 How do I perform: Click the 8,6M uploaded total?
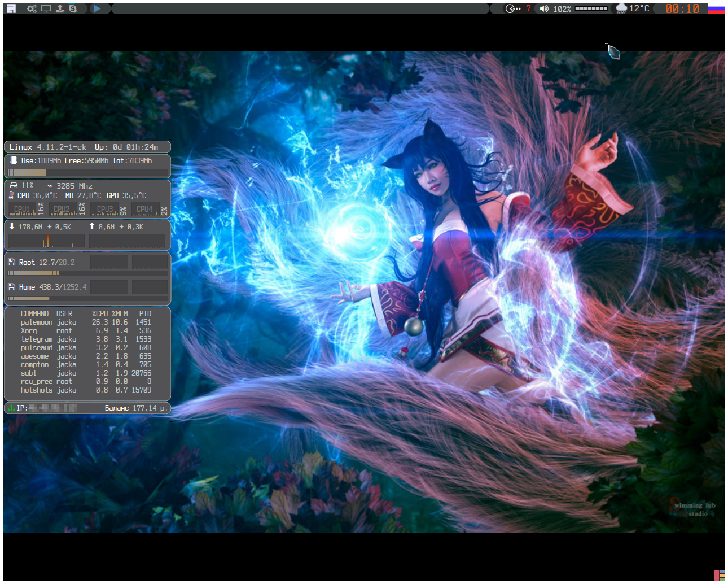tap(107, 227)
